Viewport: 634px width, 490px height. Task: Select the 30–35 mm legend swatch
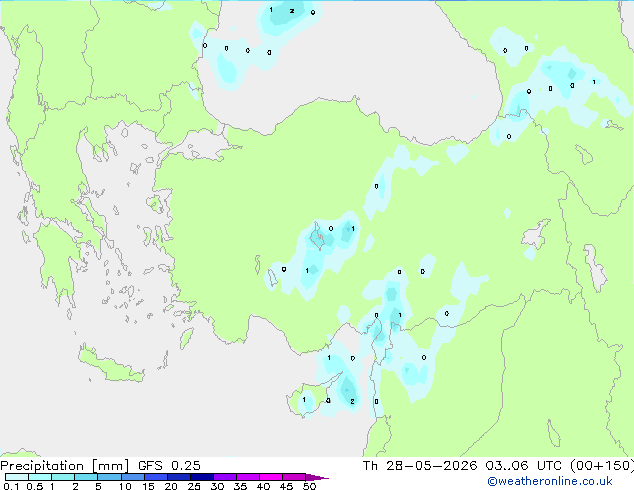click(225, 477)
